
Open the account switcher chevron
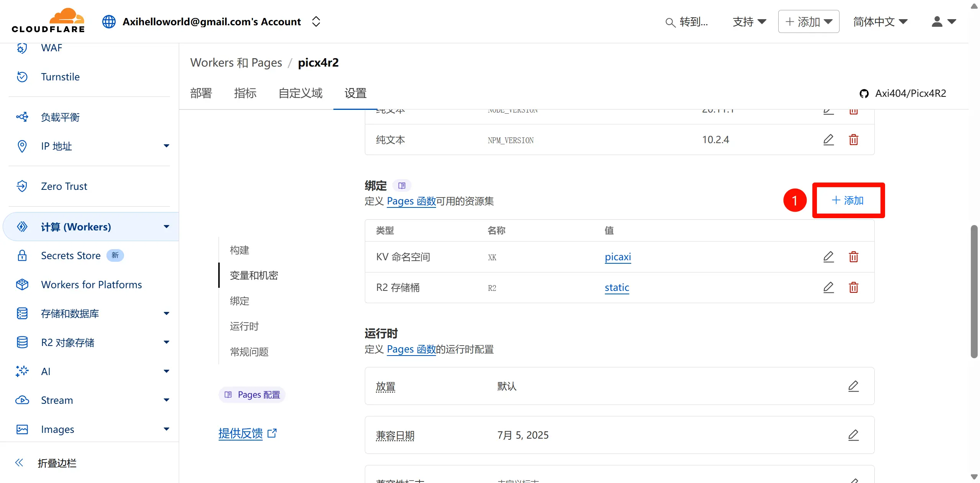tap(316, 21)
